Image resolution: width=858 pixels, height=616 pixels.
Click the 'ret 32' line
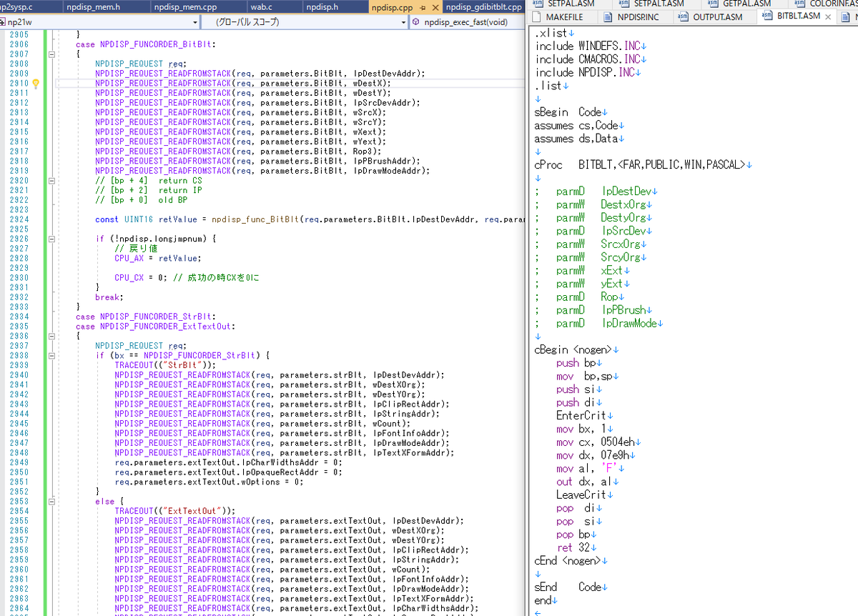(573, 548)
